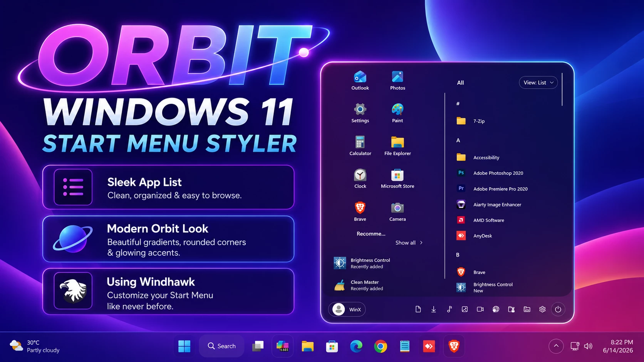
Task: Open Microsoft Store from pinned apps
Action: [397, 179]
